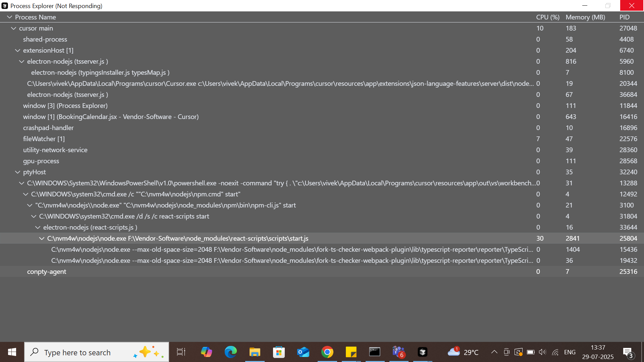This screenshot has height=362, width=644.
Task: Launch Microsoft Store taskbar icon
Action: [279, 352]
